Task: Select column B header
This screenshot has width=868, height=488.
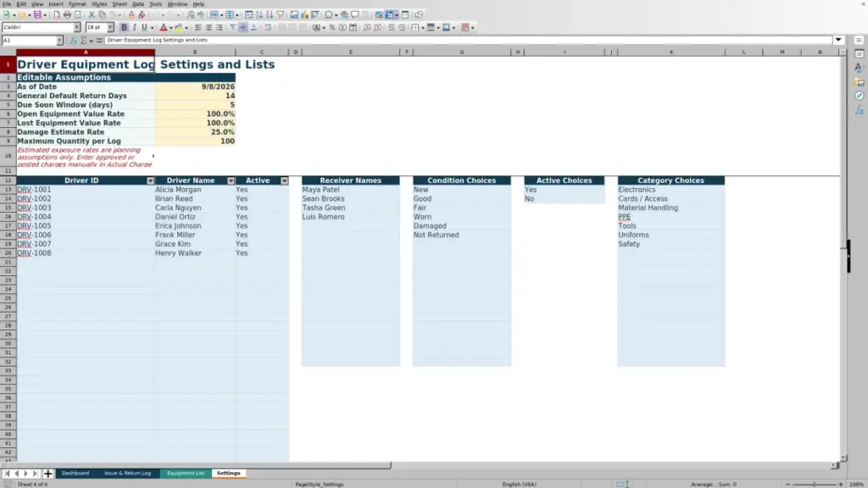Action: click(x=195, y=52)
